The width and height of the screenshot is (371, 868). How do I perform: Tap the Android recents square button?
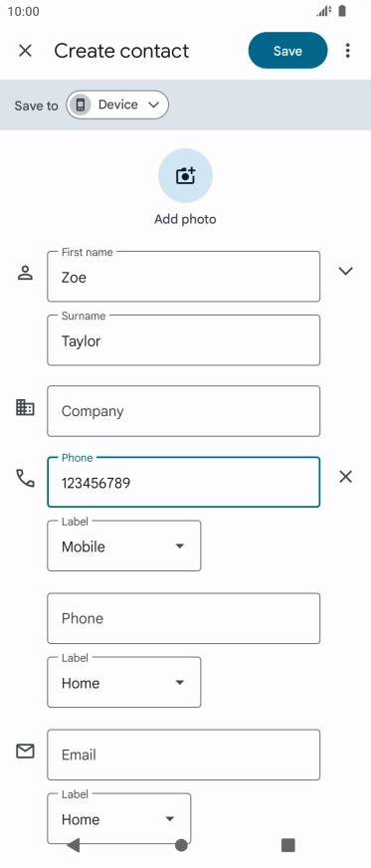[x=288, y=845]
